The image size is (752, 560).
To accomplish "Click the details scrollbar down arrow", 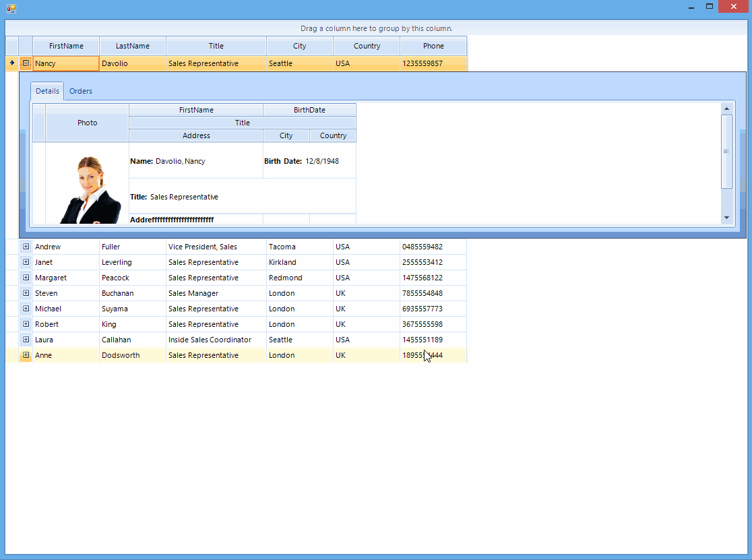I will [726, 218].
